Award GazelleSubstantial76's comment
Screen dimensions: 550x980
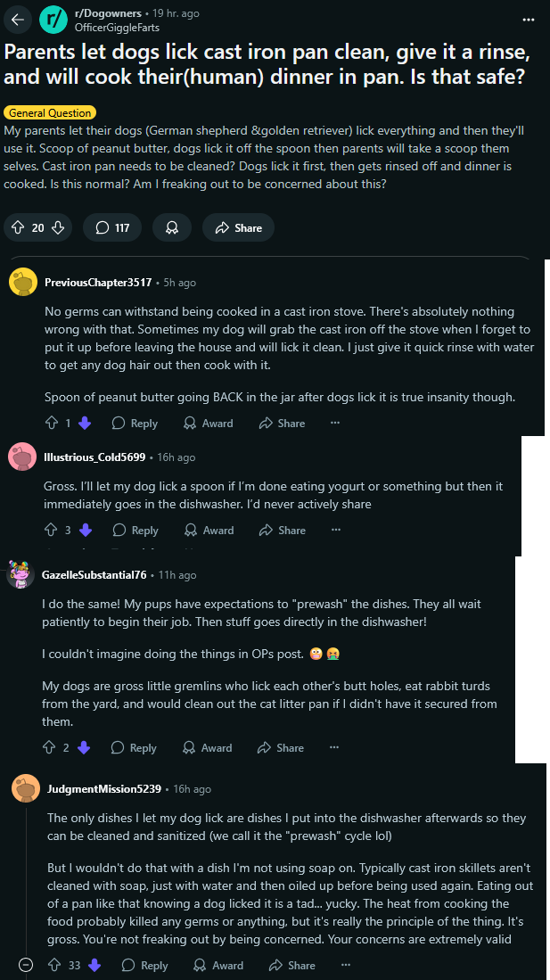(207, 747)
